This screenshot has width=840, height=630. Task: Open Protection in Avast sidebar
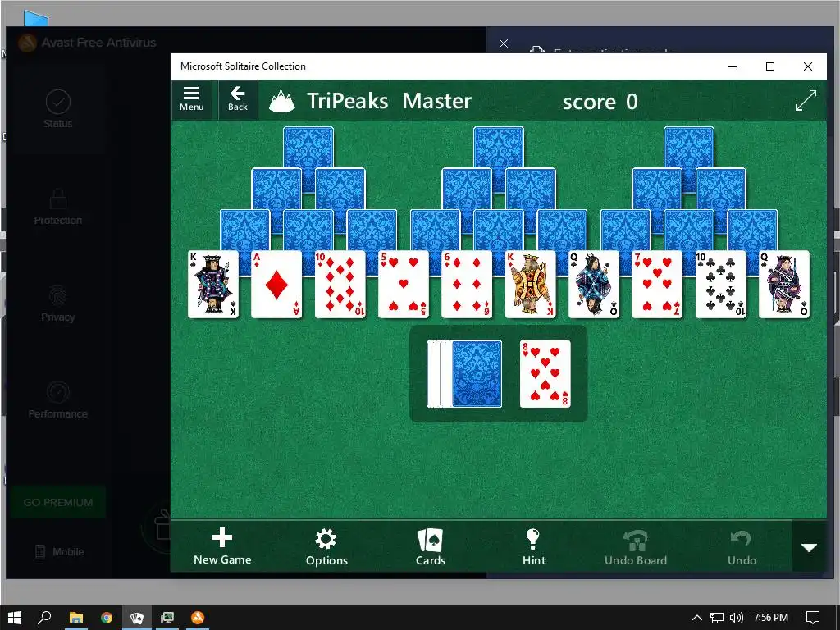pyautogui.click(x=58, y=207)
